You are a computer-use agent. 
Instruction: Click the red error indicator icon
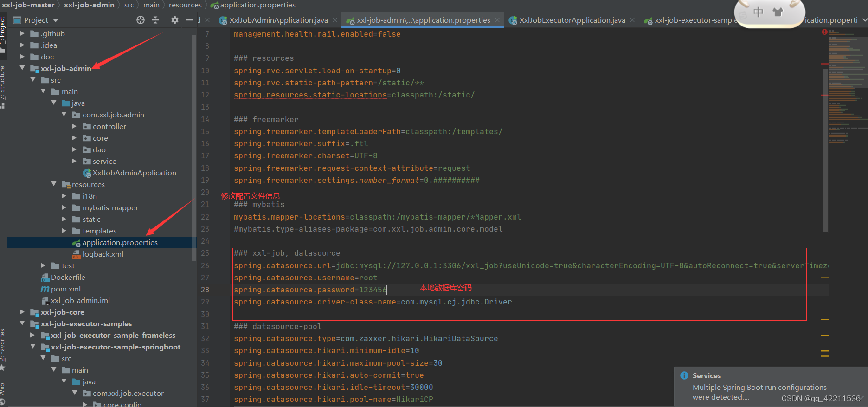pyautogui.click(x=824, y=32)
